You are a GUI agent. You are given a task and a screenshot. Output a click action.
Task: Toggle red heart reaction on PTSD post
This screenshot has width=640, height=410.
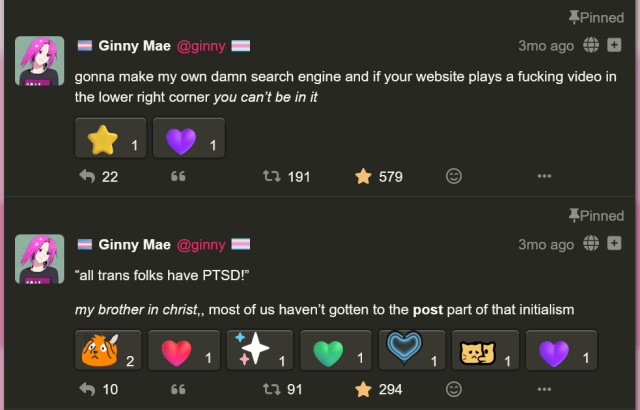click(x=185, y=350)
